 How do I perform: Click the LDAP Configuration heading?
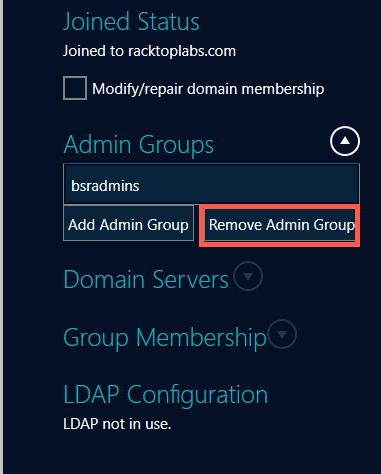[x=166, y=395]
